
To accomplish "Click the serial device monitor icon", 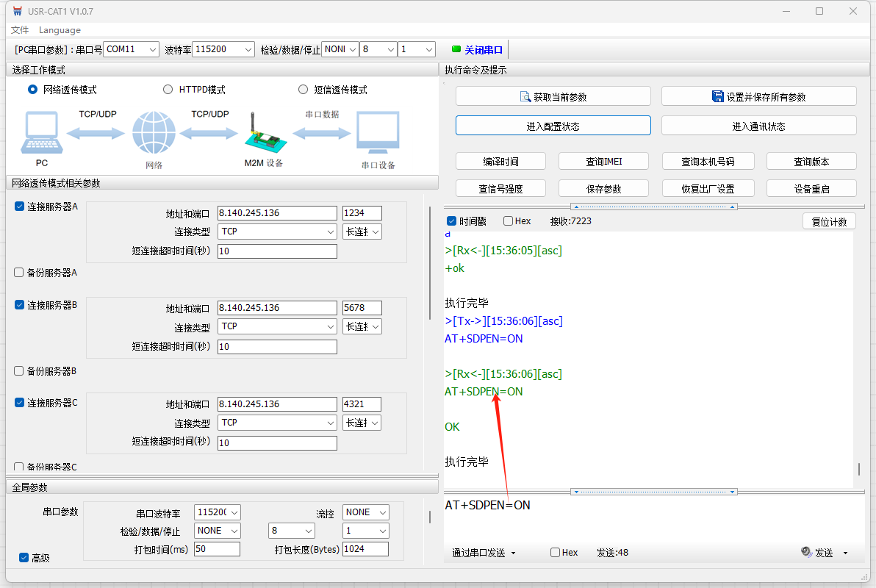I will (378, 133).
